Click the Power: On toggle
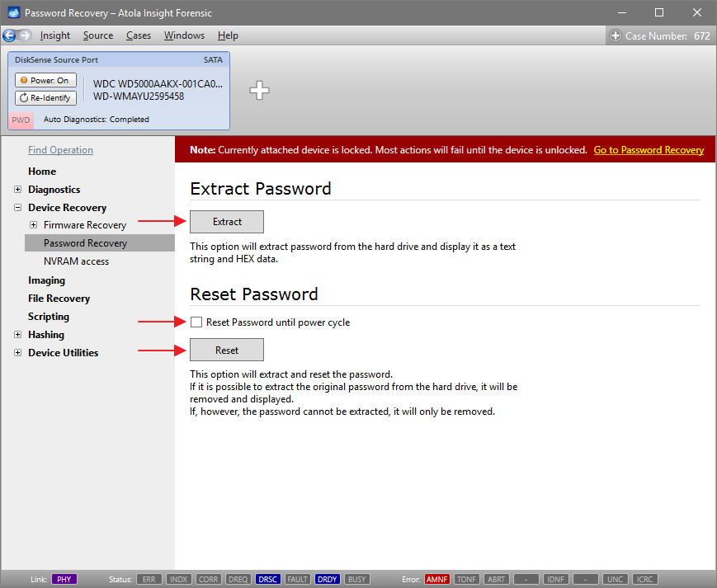The width and height of the screenshot is (717, 588). (x=45, y=80)
